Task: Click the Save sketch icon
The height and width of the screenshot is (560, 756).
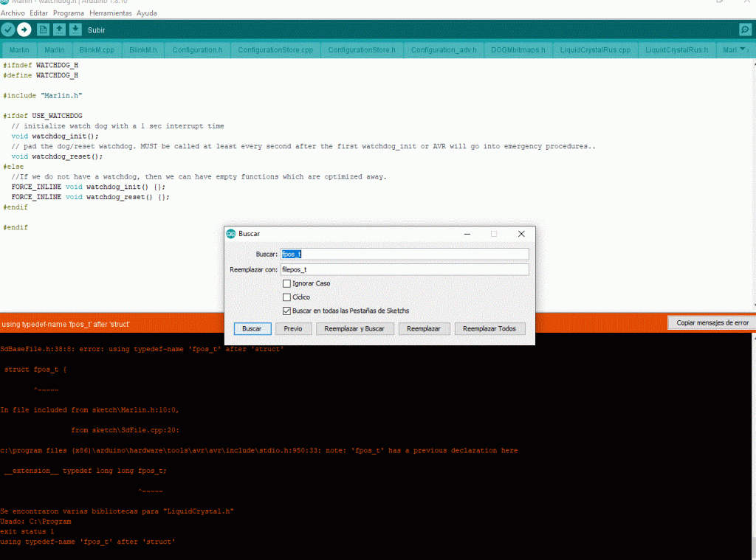Action: click(75, 30)
